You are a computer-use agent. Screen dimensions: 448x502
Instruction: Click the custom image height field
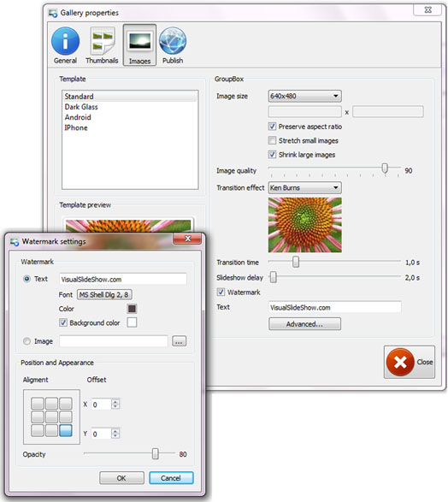[x=388, y=112]
